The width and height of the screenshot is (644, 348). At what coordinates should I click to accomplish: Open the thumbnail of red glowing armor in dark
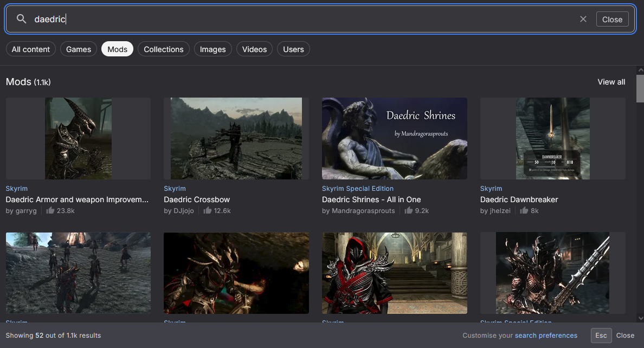[236, 273]
